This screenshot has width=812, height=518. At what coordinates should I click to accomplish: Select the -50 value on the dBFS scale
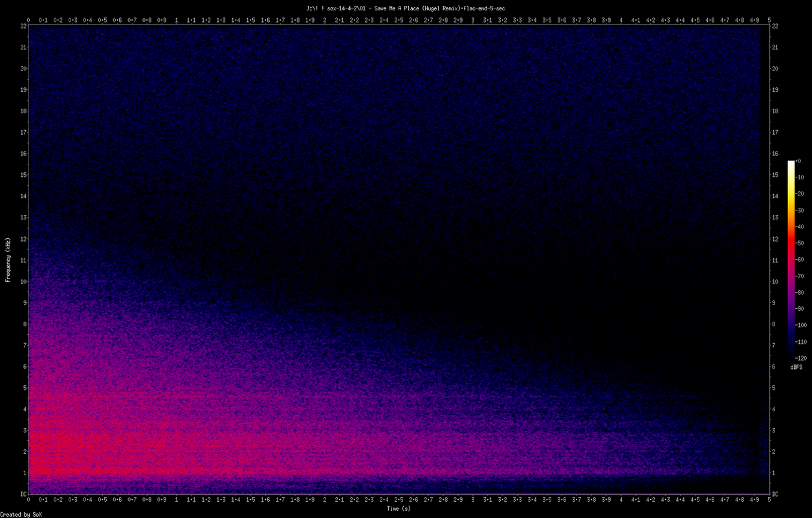799,243
